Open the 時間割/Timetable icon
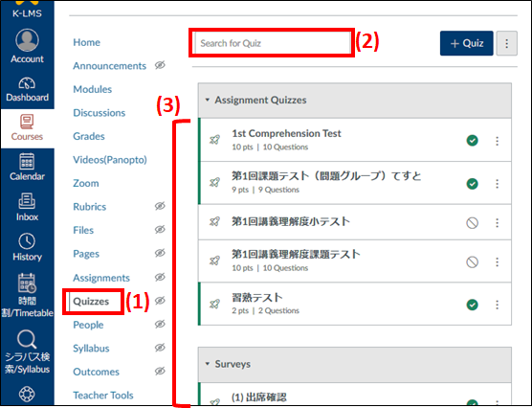 coord(27,283)
